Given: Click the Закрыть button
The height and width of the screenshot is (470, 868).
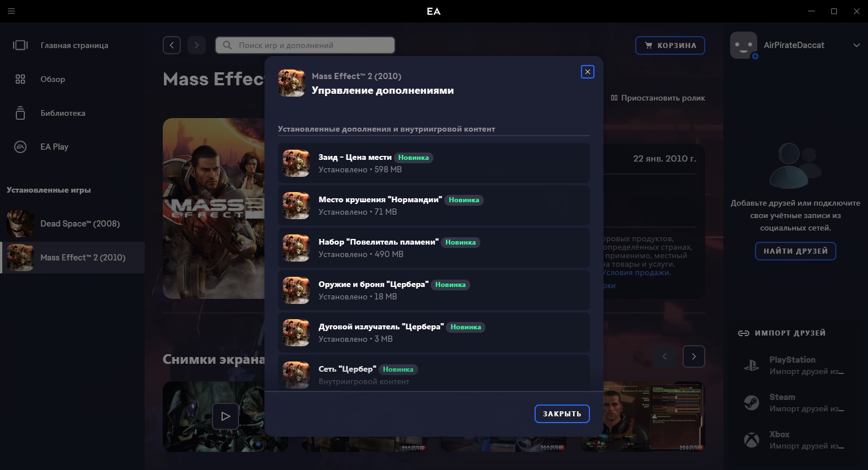Looking at the screenshot, I should [x=562, y=414].
